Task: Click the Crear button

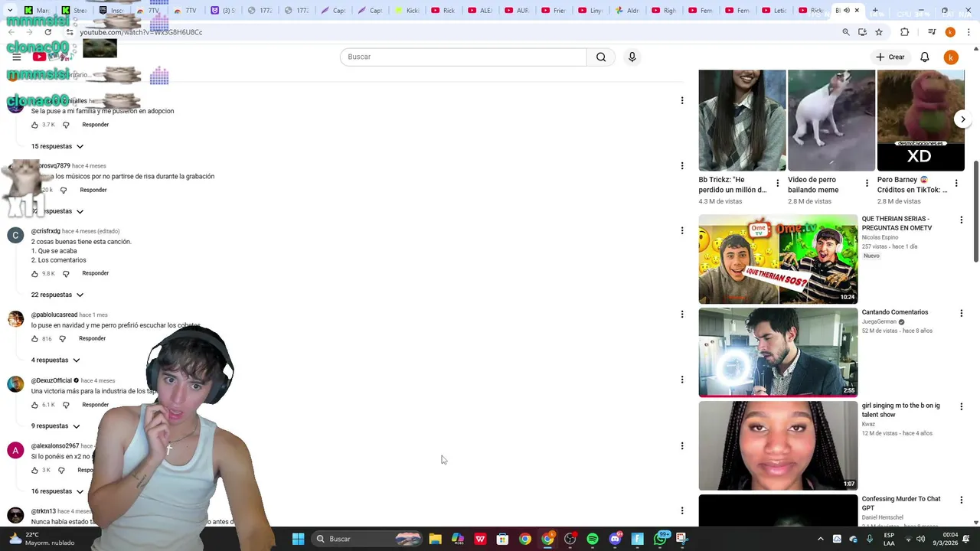Action: click(x=890, y=57)
